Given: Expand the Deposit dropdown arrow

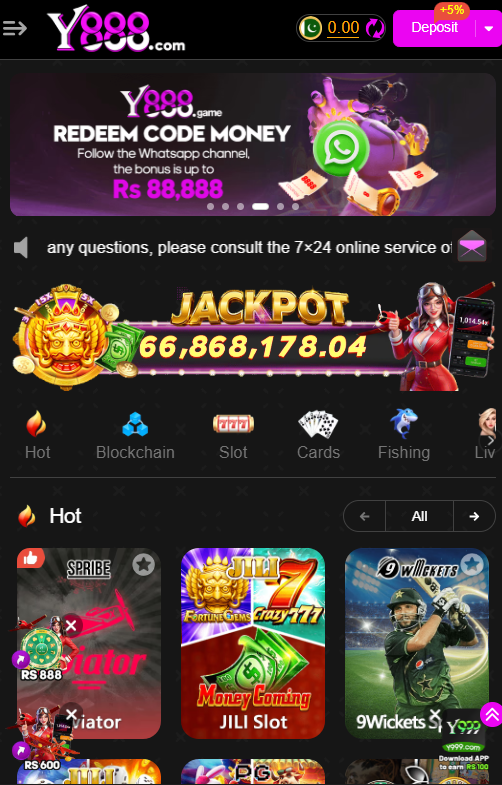Looking at the screenshot, I should pos(489,29).
